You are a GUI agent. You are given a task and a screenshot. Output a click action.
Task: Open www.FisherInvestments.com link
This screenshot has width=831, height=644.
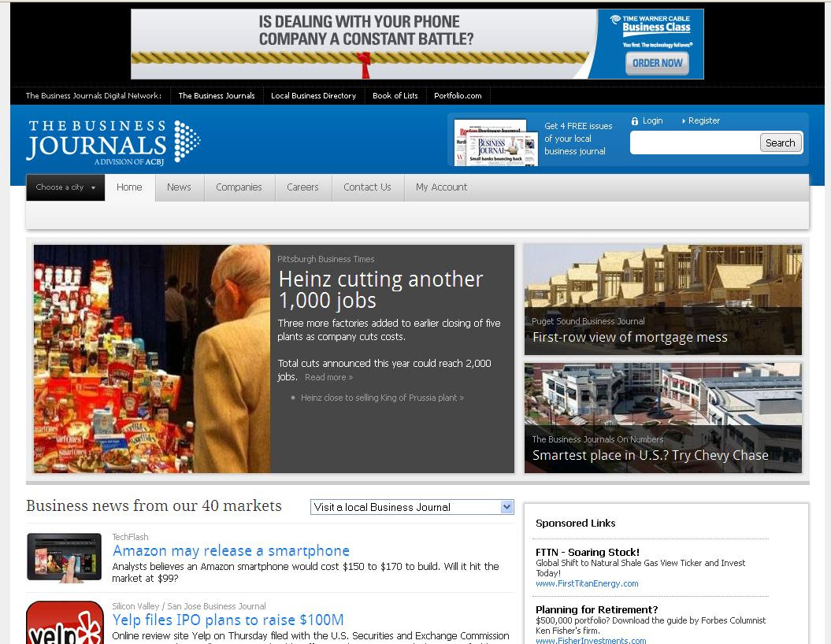pyautogui.click(x=591, y=640)
